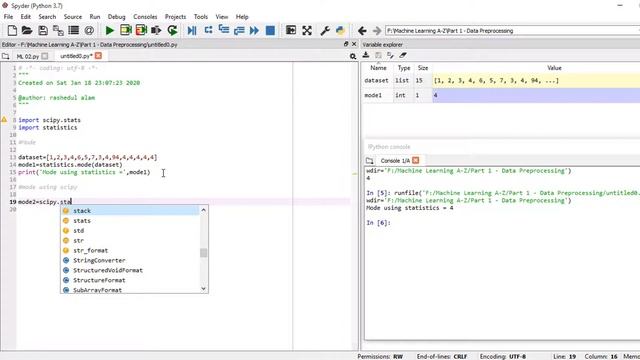This screenshot has height=360, width=640.
Task: Step over current line in debugger
Action: 208,31
